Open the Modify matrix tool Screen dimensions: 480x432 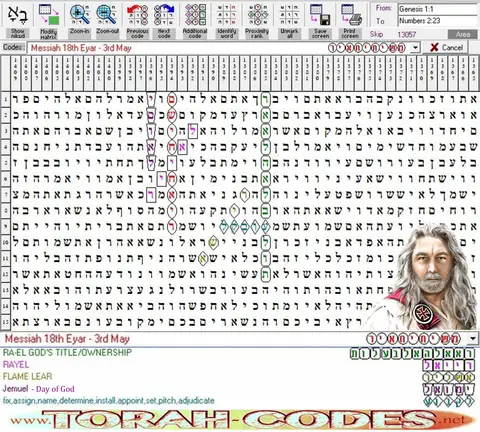(49, 21)
